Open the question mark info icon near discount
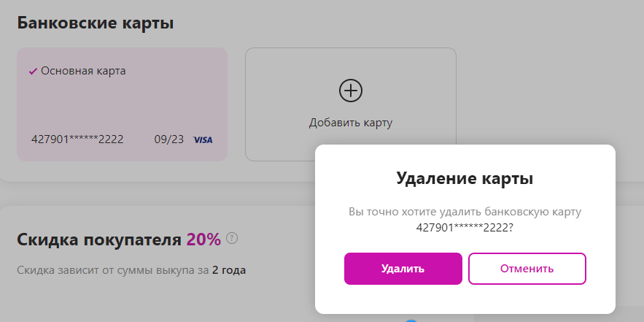The image size is (644, 322). [233, 238]
